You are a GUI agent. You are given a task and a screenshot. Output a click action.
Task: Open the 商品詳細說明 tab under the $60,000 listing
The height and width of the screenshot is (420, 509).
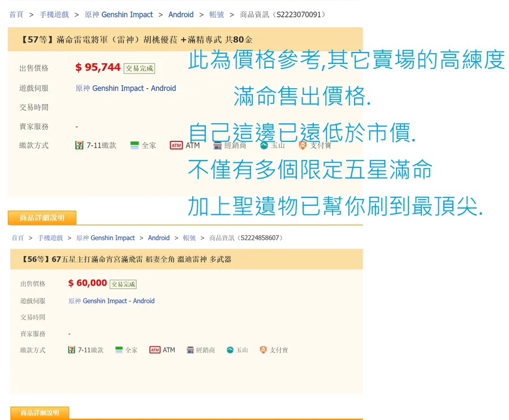pyautogui.click(x=39, y=413)
